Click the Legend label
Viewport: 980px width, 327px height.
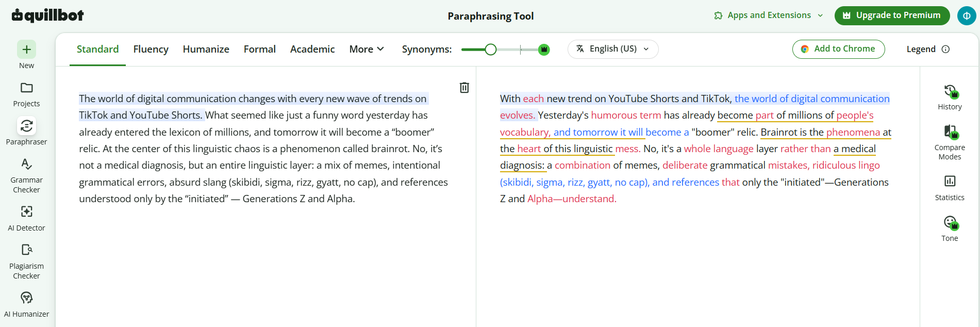[921, 49]
